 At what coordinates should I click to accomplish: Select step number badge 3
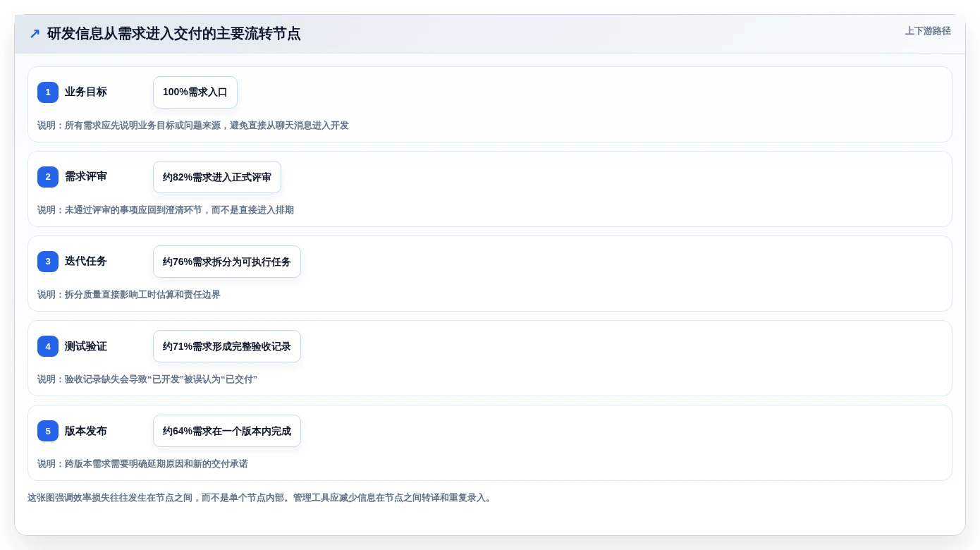[48, 262]
